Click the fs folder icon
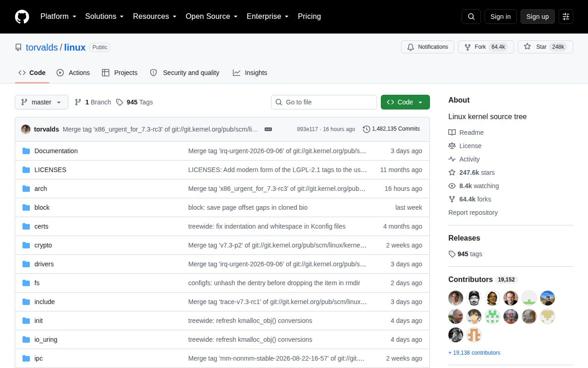This screenshot has height=368, width=588. (x=26, y=283)
